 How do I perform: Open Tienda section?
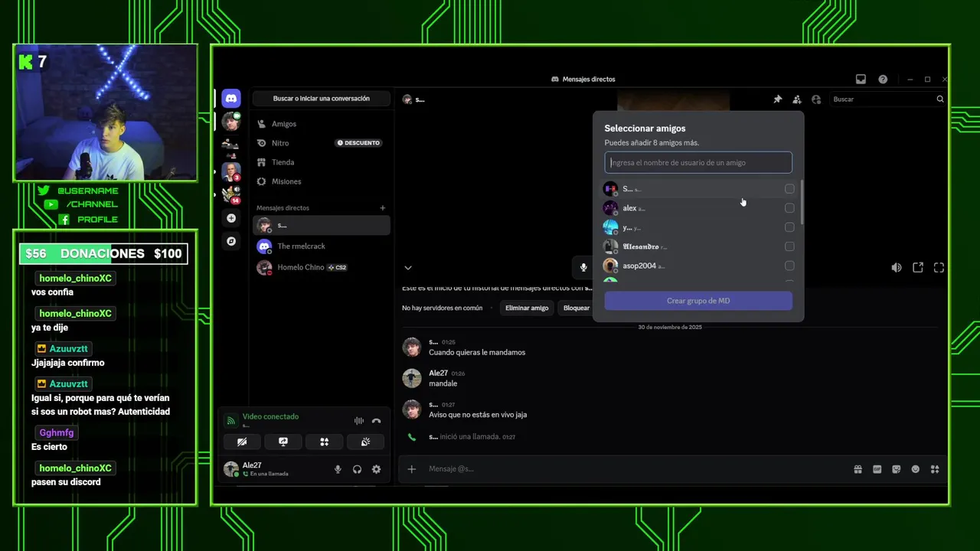tap(322, 162)
